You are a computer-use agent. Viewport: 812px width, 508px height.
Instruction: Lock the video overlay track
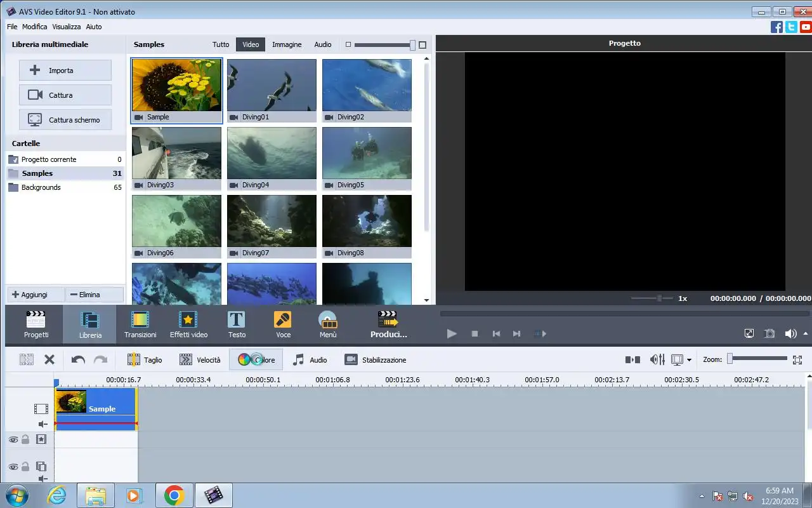(x=25, y=466)
